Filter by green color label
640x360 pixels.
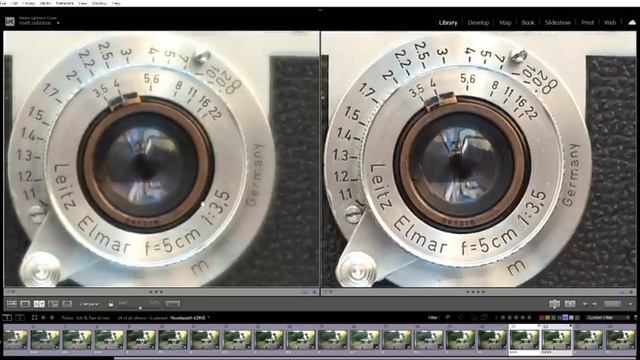pyautogui.click(x=553, y=318)
